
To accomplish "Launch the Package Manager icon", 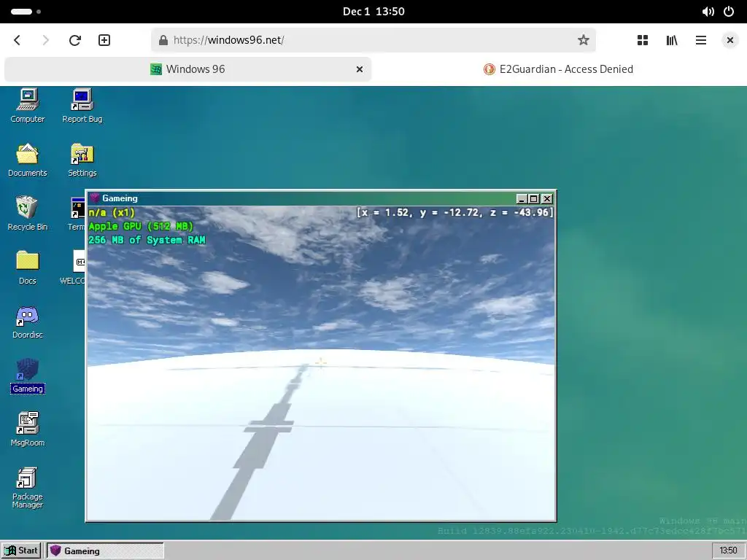I will click(28, 488).
